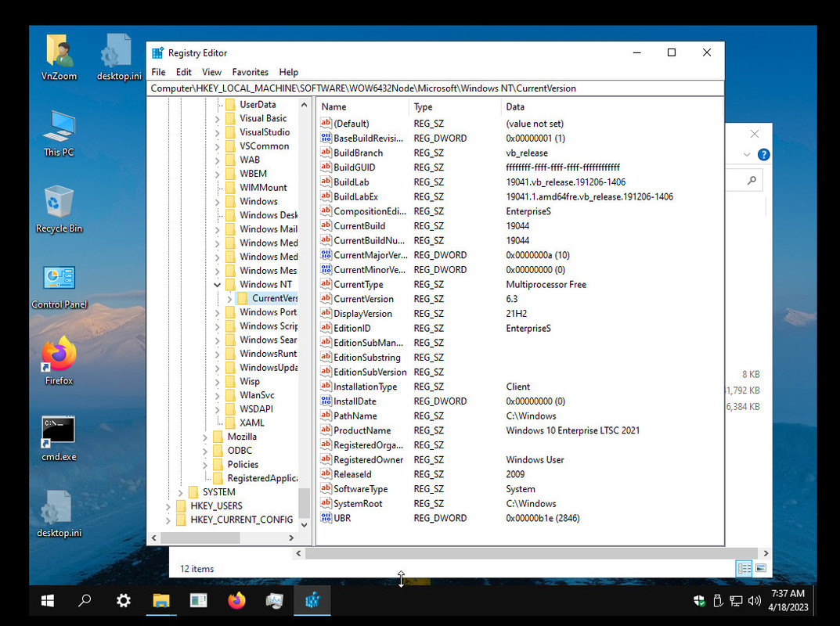
Task: Expand the Mozilla key
Action: coord(204,437)
